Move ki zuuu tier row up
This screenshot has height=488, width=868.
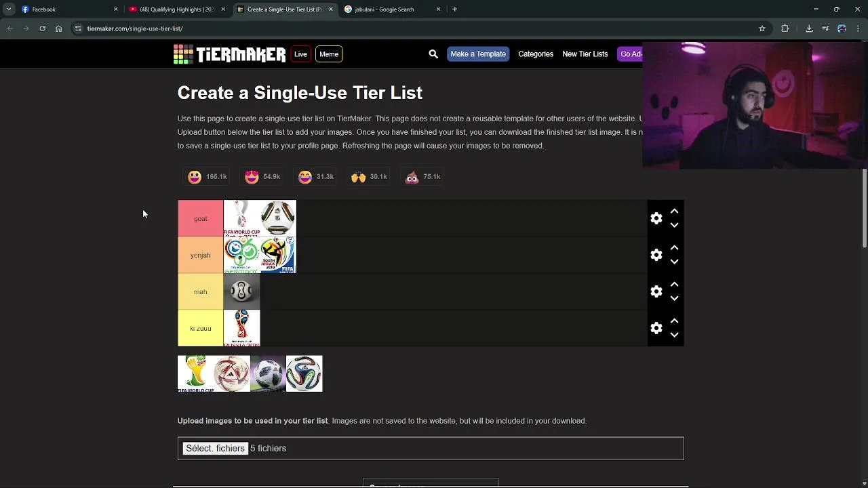pyautogui.click(x=674, y=321)
